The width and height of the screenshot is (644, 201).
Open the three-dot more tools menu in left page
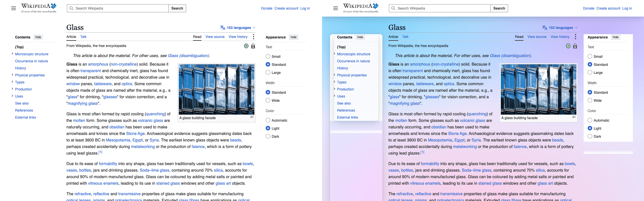[x=253, y=37]
